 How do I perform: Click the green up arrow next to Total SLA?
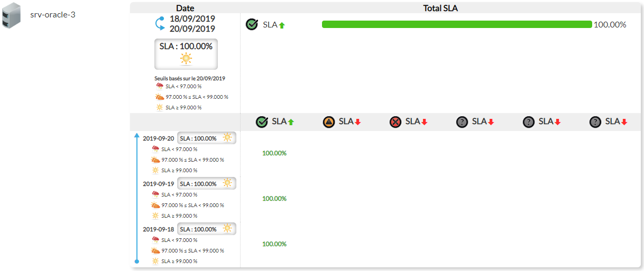282,25
